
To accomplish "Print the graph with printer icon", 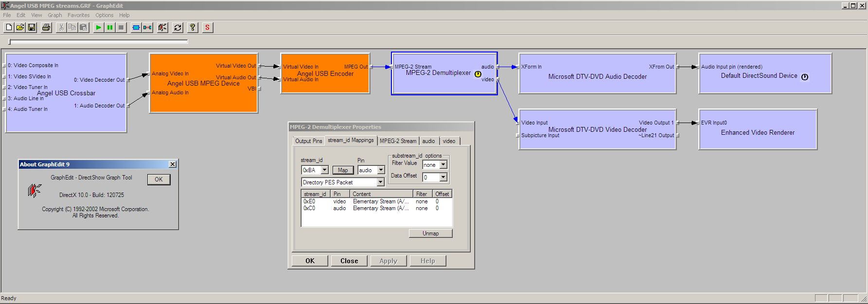I will tap(46, 27).
